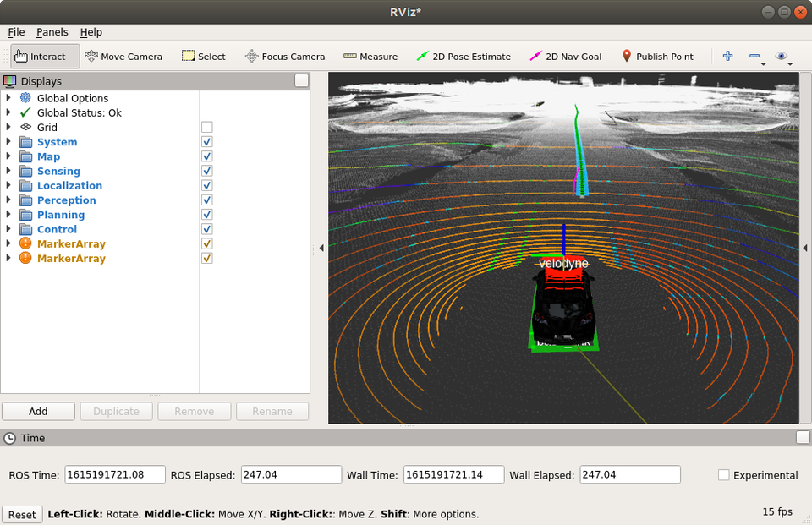Screen dimensions: 812x525
Task: Open the File menu
Action: (16, 32)
